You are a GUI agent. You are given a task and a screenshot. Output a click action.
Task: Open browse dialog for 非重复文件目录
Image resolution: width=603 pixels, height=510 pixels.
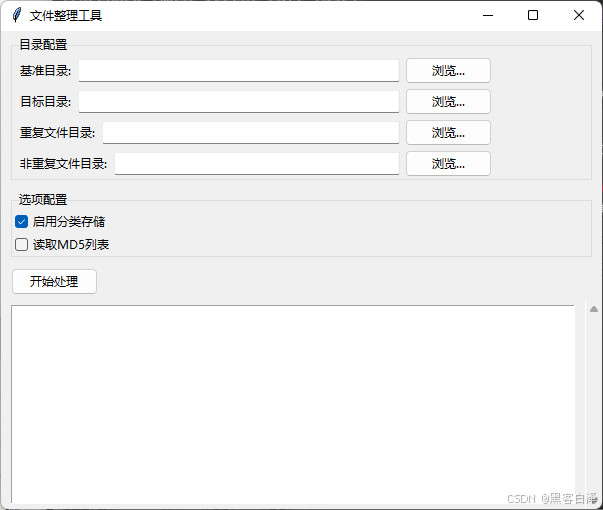pyautogui.click(x=448, y=164)
